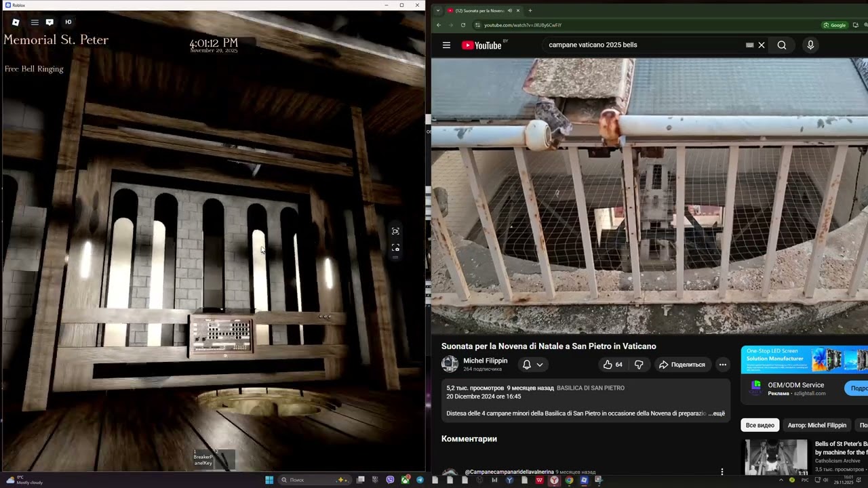This screenshot has width=868, height=488.
Task: Open a new browser tab
Action: click(530, 10)
